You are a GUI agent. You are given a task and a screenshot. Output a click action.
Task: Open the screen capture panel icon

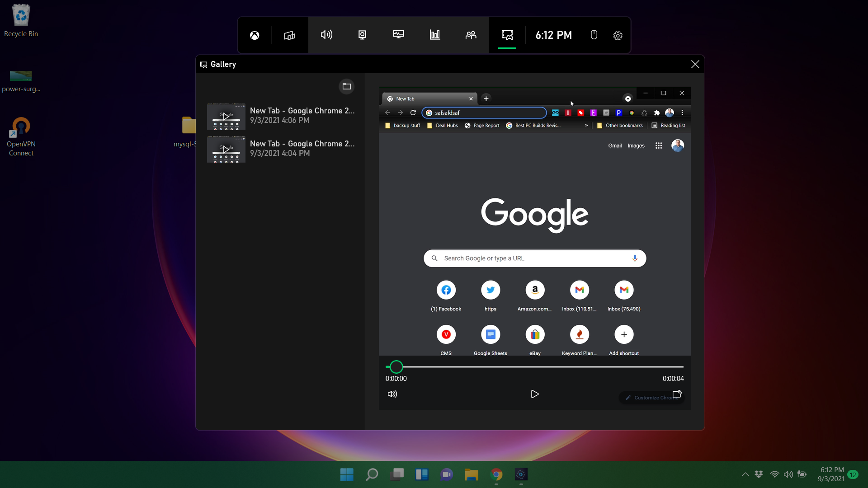pos(363,34)
